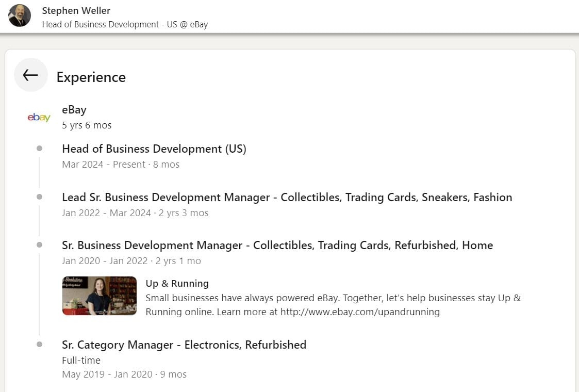Select the Sr. Business Development Manager role title
This screenshot has height=392, width=579.
point(277,245)
